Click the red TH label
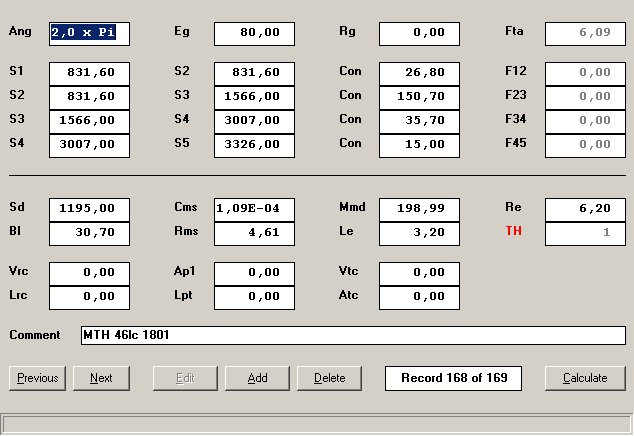The height and width of the screenshot is (436, 634). point(514,231)
